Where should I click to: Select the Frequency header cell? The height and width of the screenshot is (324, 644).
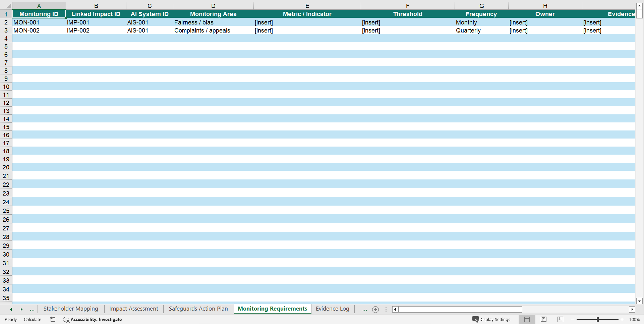tap(481, 14)
